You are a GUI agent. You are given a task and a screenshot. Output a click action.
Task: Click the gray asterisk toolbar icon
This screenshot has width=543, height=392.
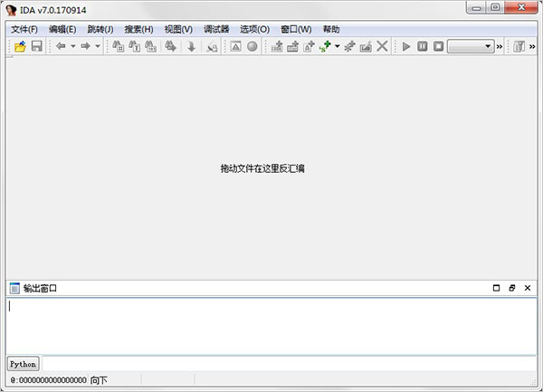pos(349,46)
